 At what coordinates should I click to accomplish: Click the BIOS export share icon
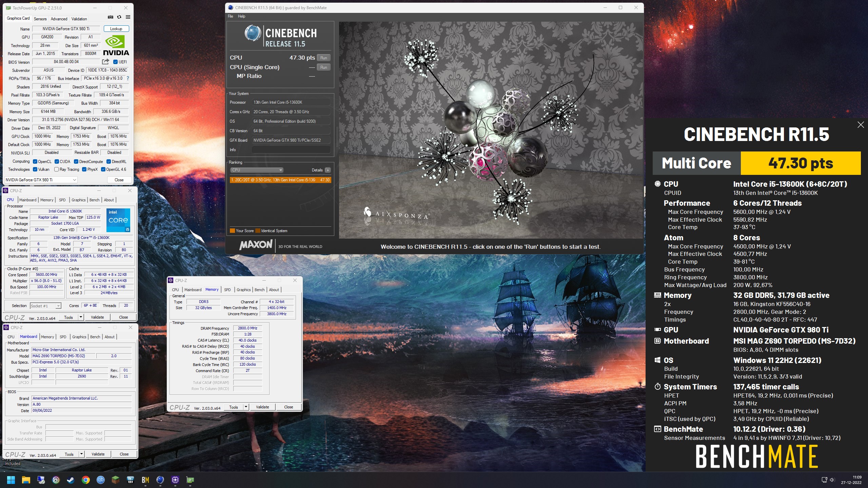[105, 62]
